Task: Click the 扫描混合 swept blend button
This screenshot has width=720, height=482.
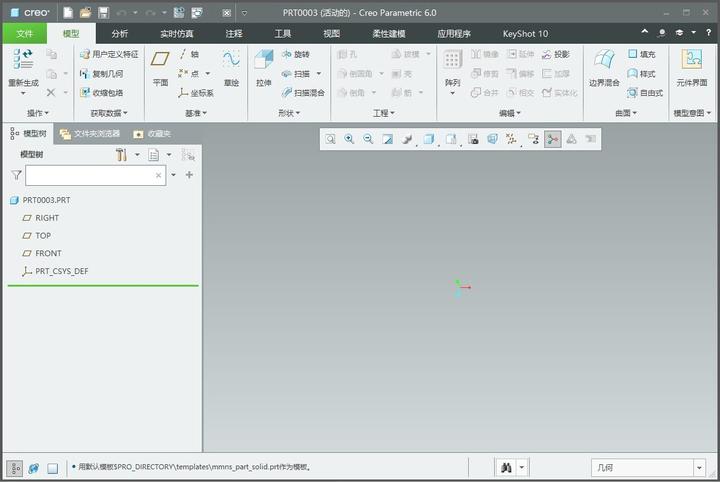Action: (x=303, y=93)
